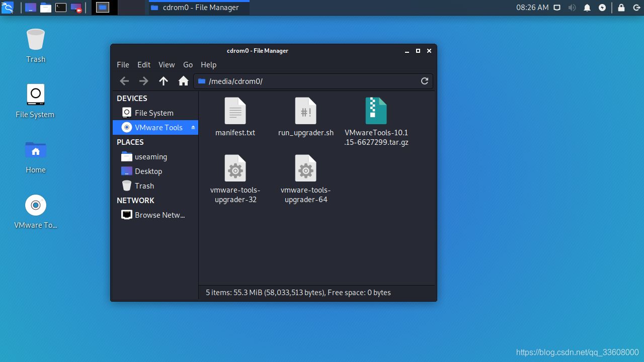Select the vmware-tools-upgrader-32 file
644x362 pixels.
click(235, 179)
